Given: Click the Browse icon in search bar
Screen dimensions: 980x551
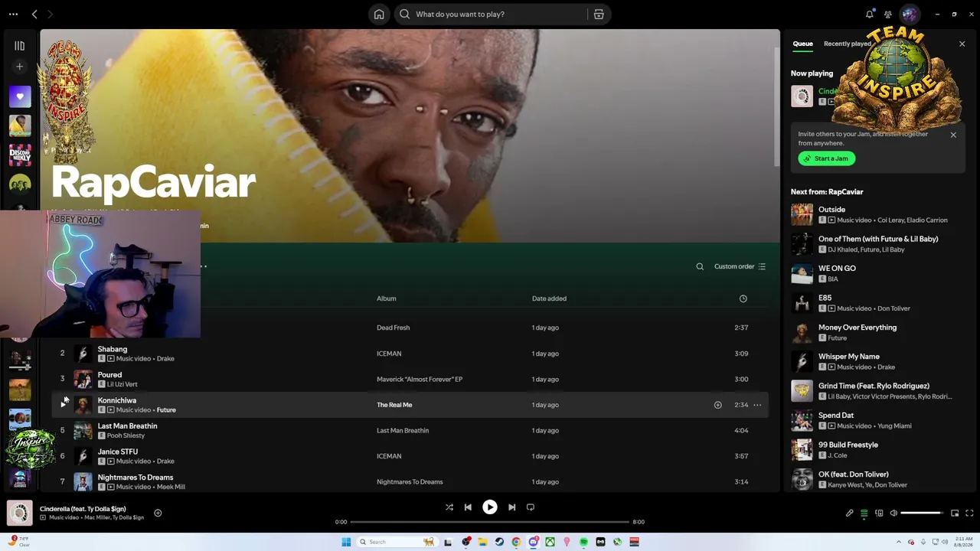Looking at the screenshot, I should point(599,14).
